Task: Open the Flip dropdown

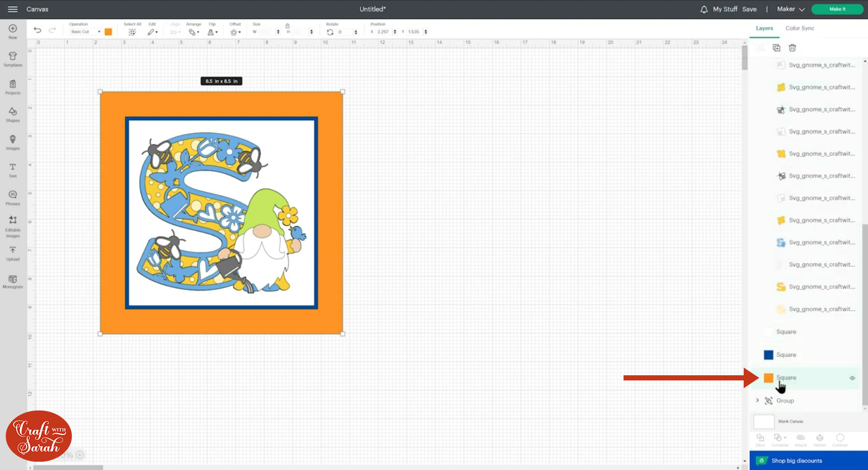Action: (x=212, y=32)
